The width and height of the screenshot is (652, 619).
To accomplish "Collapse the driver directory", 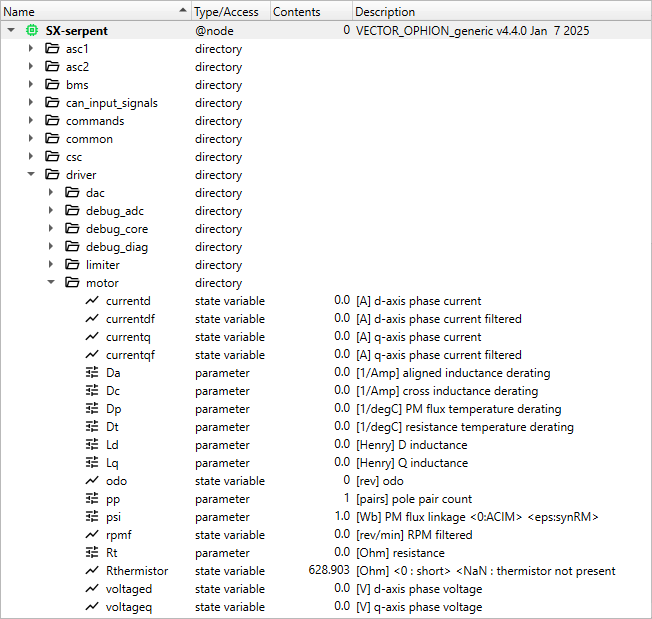I will pos(31,174).
